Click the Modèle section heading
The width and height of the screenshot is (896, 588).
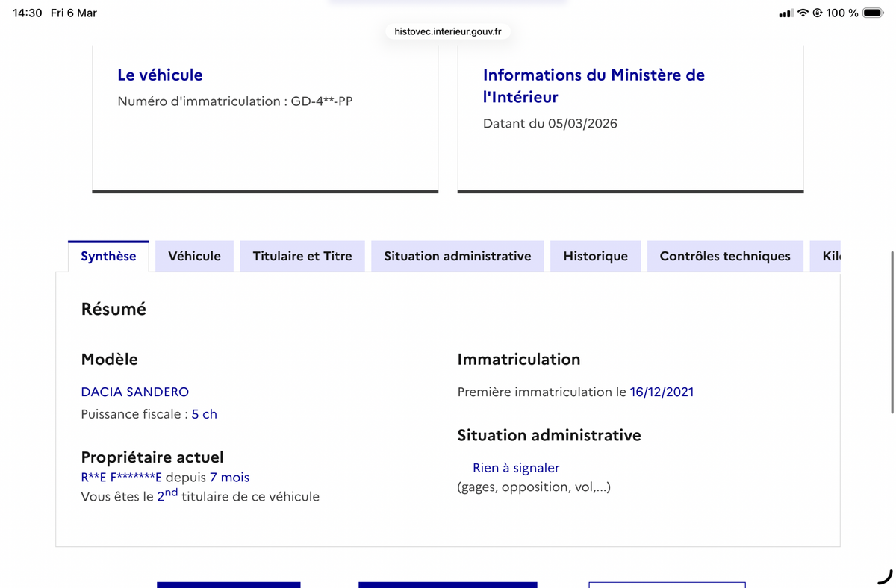click(109, 359)
